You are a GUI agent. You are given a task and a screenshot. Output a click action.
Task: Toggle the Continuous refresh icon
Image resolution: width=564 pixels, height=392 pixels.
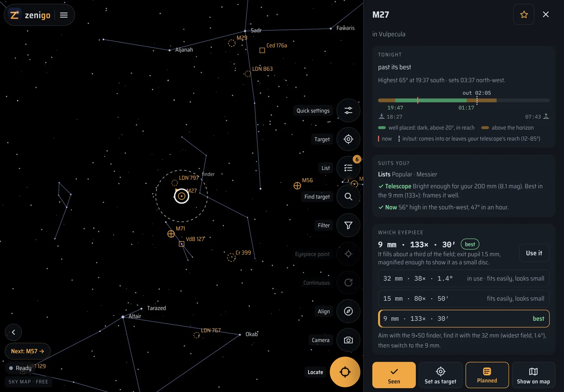pyautogui.click(x=348, y=283)
